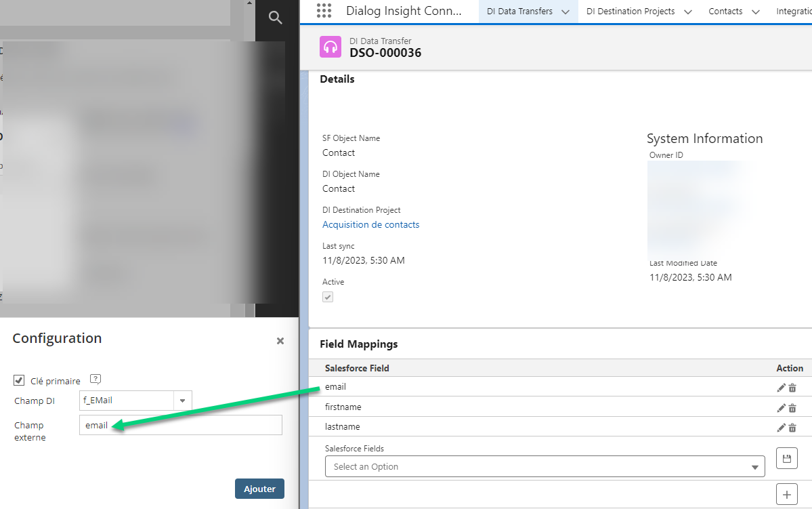Switch to DI Destination Projects tab
The height and width of the screenshot is (509, 812).
coord(631,12)
